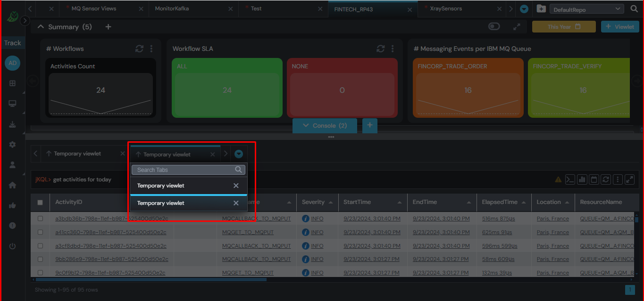
Task: Click the add repository folder icon
Action: tap(541, 9)
